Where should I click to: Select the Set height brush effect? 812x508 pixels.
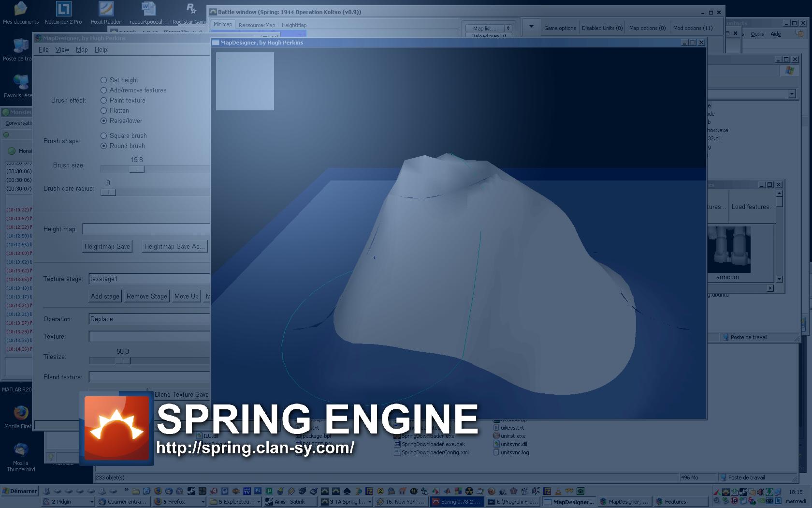tap(103, 80)
